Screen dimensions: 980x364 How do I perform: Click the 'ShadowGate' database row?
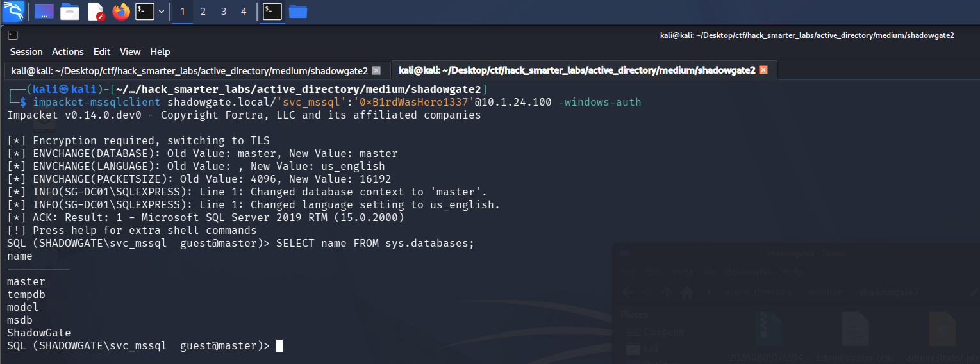tap(39, 333)
